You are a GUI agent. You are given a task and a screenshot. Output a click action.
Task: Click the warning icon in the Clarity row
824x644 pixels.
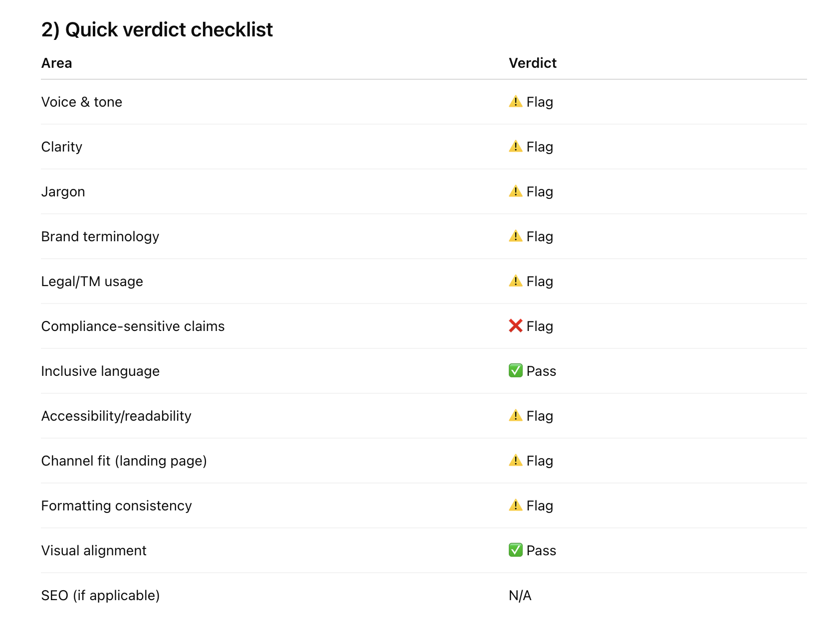515,147
